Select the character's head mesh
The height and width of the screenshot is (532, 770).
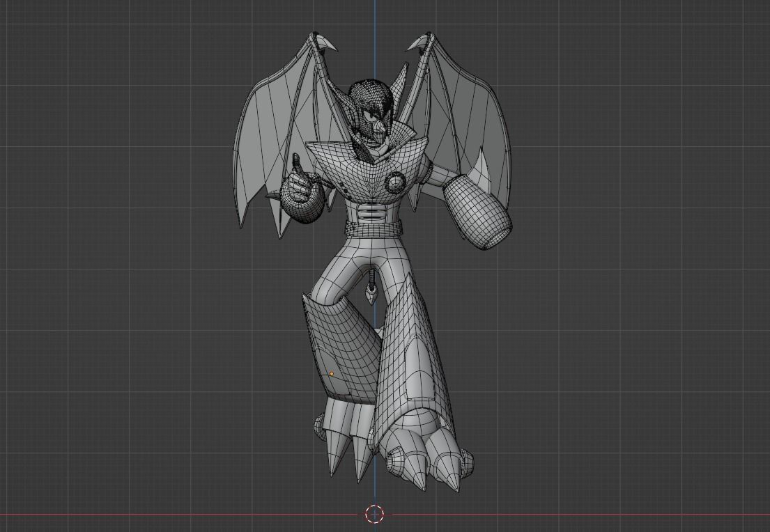point(372,112)
